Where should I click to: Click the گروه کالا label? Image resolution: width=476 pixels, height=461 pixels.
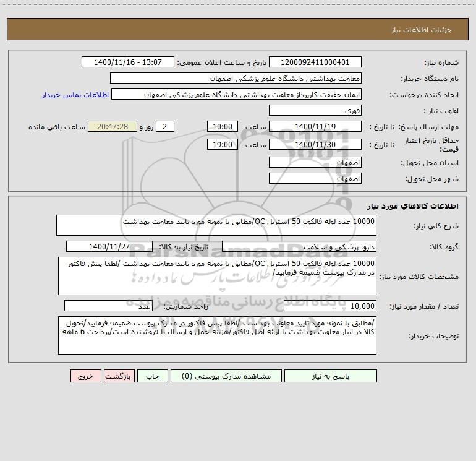(x=444, y=247)
